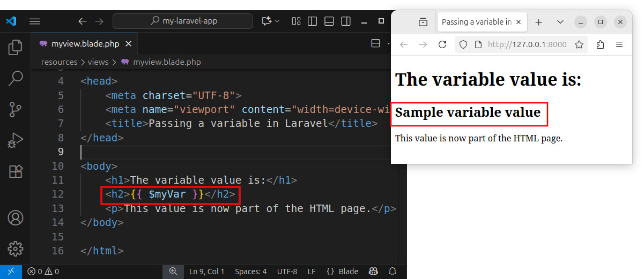The image size is (644, 279).
Task: Go back in VS Code editor history
Action: [82, 21]
